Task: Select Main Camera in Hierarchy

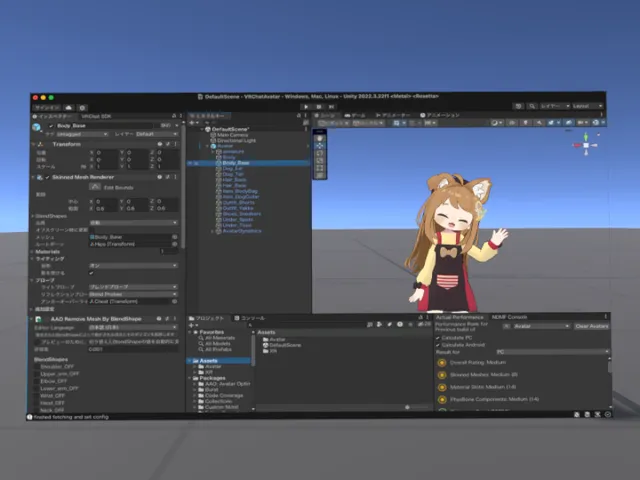Action: [232, 135]
